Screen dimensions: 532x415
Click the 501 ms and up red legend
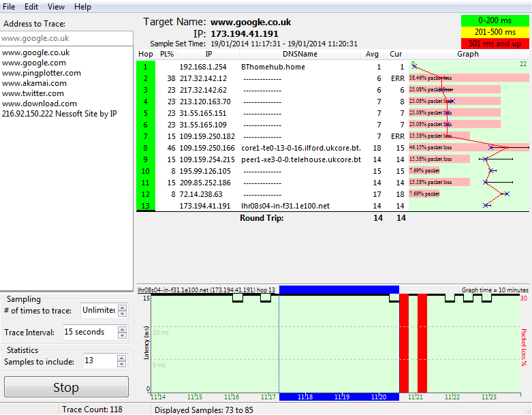(x=495, y=44)
